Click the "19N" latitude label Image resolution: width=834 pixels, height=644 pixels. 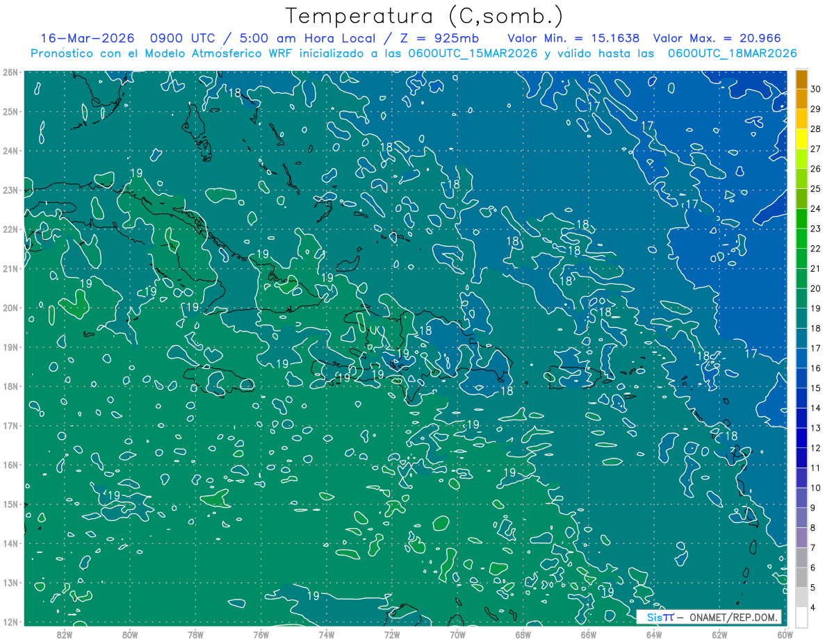10,347
